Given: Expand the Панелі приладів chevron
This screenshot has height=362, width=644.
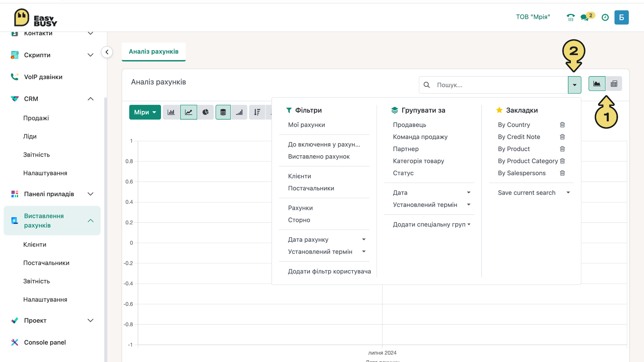Looking at the screenshot, I should click(90, 194).
